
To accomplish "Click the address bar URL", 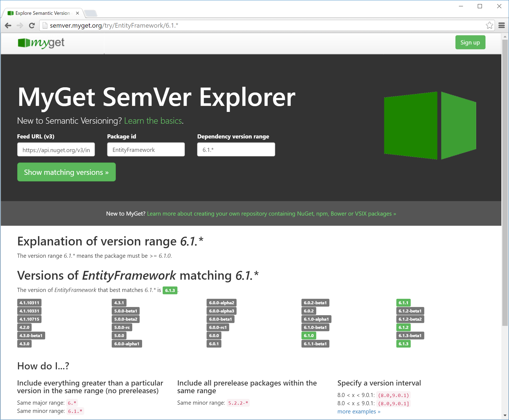I will (x=114, y=25).
